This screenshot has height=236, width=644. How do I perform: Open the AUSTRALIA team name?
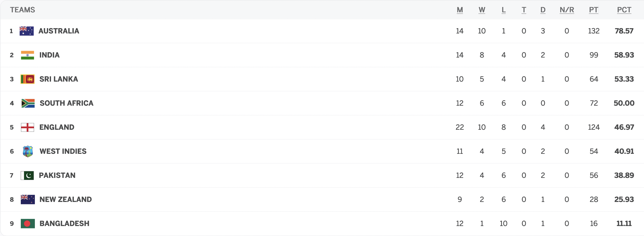(59, 31)
